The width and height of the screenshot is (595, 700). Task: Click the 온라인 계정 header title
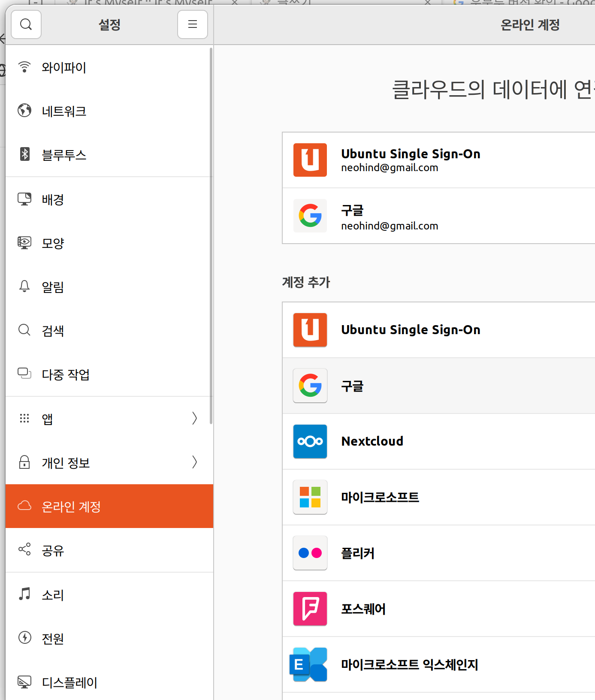pos(530,24)
